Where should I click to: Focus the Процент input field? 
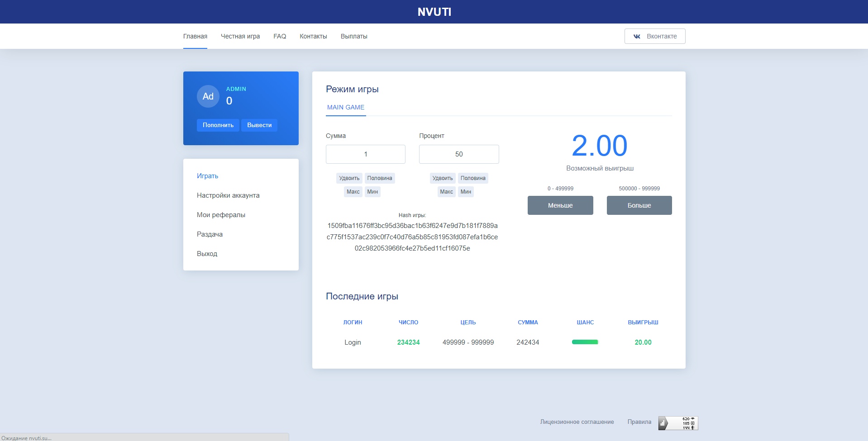pos(459,154)
